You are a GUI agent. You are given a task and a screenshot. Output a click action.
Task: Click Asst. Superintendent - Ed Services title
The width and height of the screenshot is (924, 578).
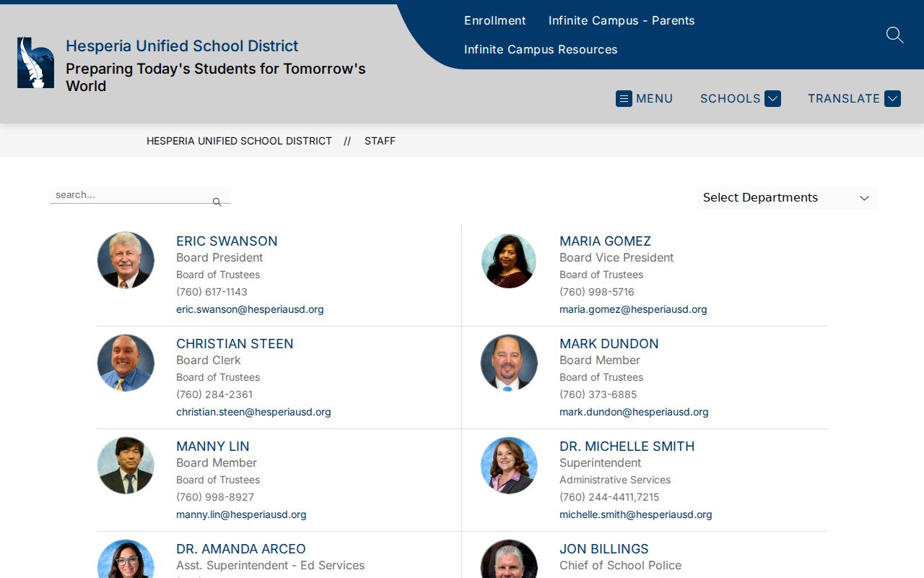tap(271, 566)
